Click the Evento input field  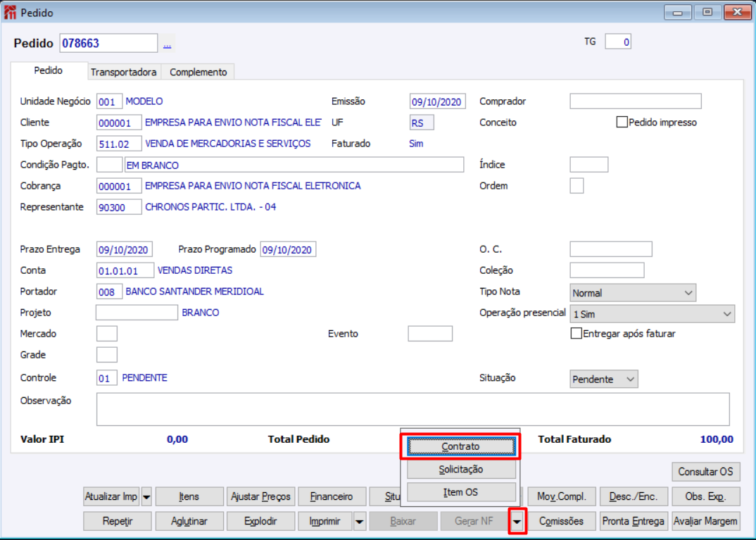pos(430,334)
